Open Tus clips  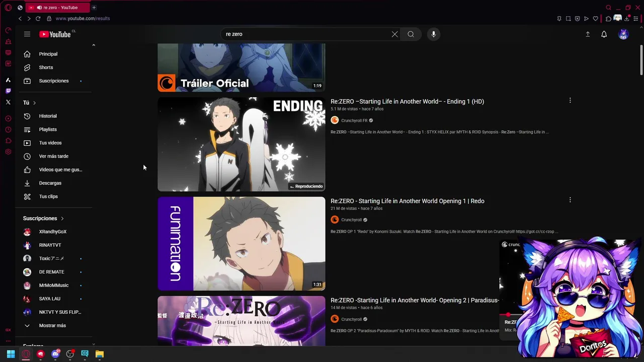coord(54,197)
